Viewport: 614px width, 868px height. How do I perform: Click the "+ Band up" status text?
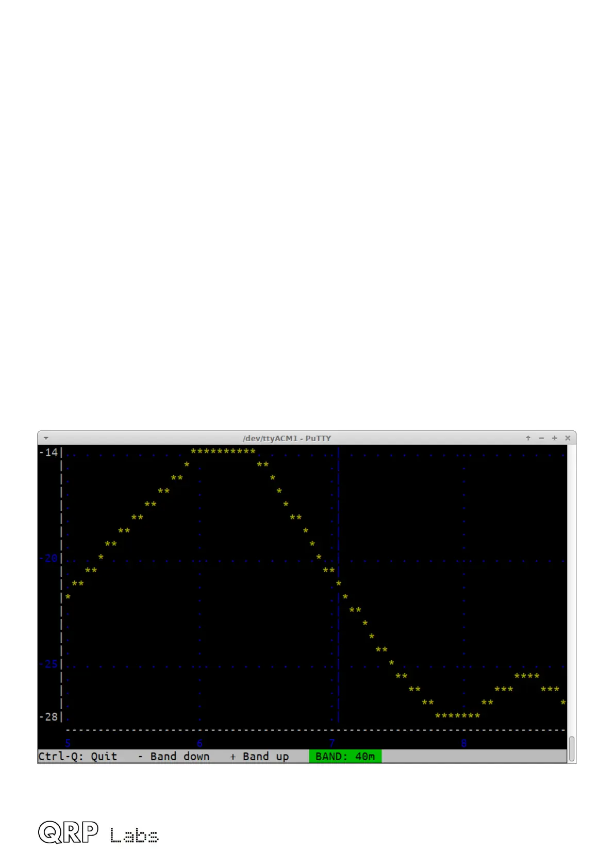click(x=259, y=756)
